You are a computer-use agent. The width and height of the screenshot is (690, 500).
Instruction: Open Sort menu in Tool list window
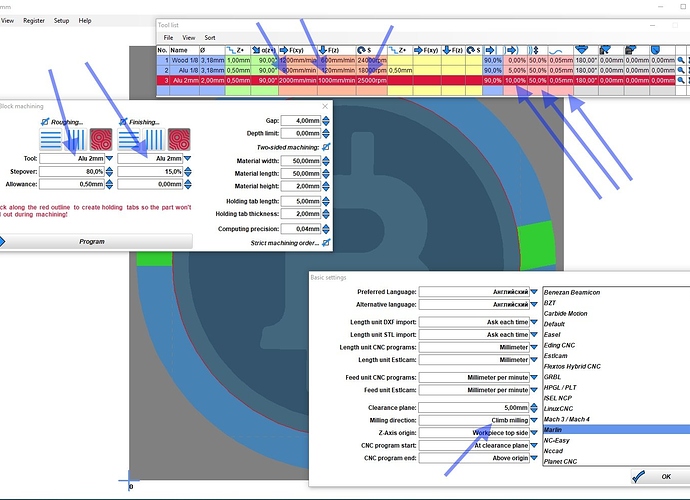[210, 38]
